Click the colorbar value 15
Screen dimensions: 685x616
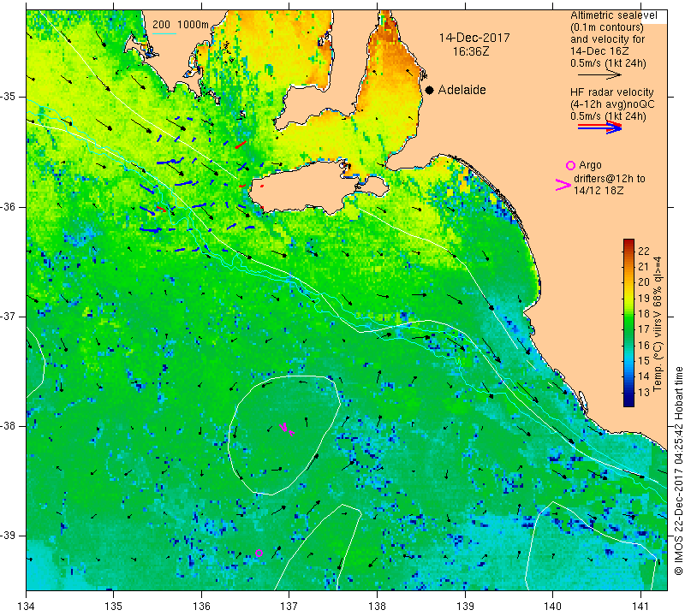644,361
